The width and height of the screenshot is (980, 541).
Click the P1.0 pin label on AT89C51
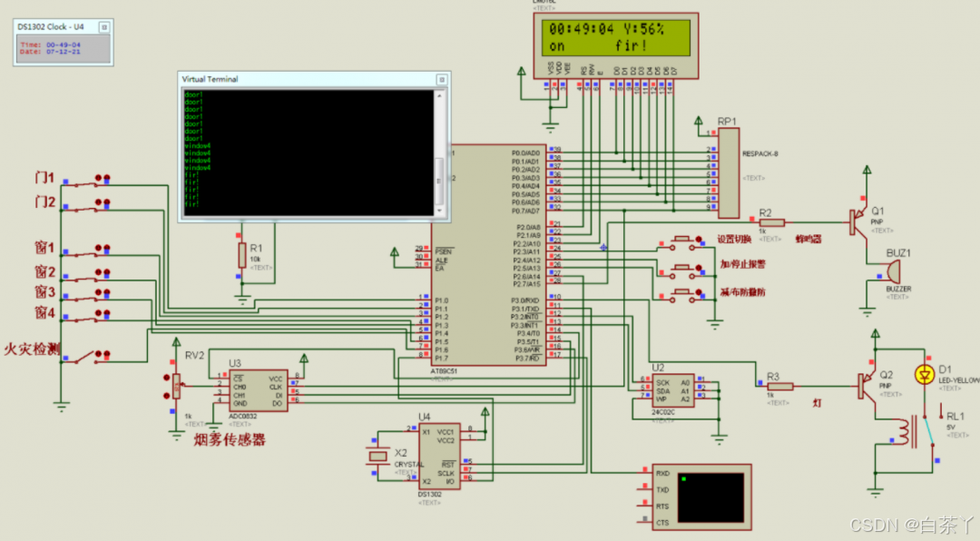point(441,300)
